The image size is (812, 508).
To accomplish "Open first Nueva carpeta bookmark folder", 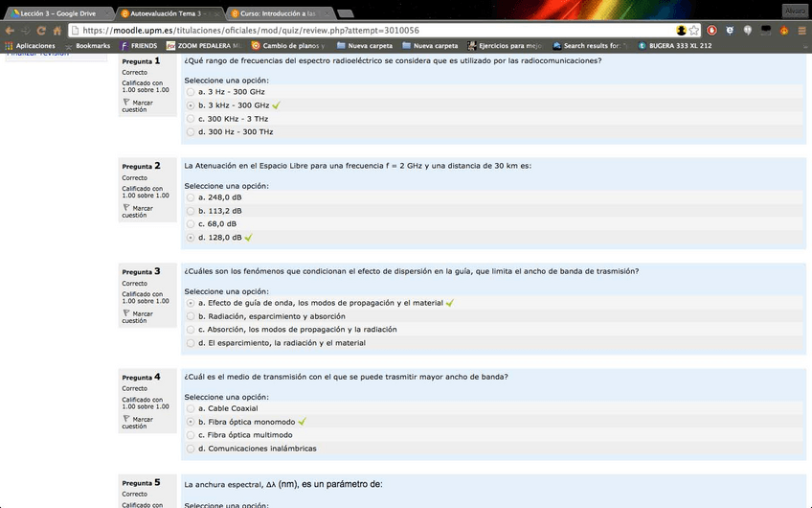I will (x=365, y=46).
